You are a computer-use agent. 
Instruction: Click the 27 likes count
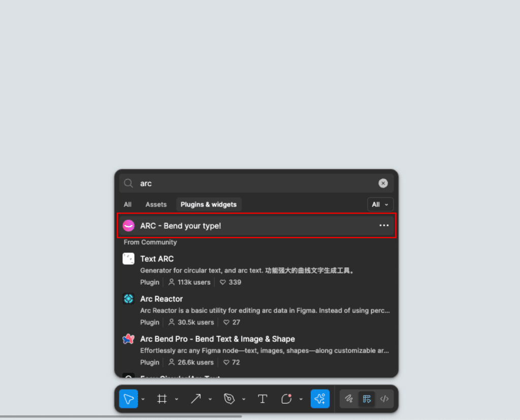[232, 322]
